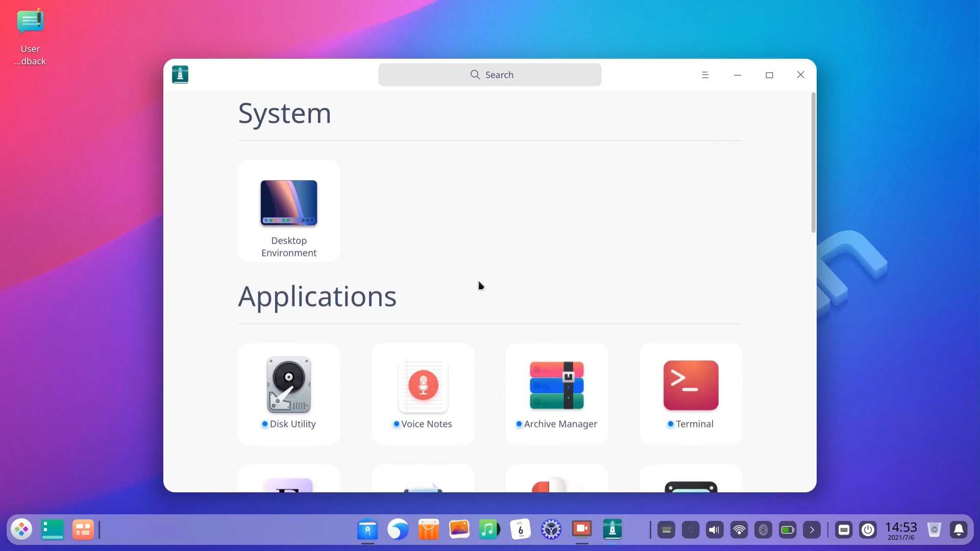The image size is (980, 551).
Task: Open the Voice Notes manual entry
Action: pyautogui.click(x=423, y=393)
